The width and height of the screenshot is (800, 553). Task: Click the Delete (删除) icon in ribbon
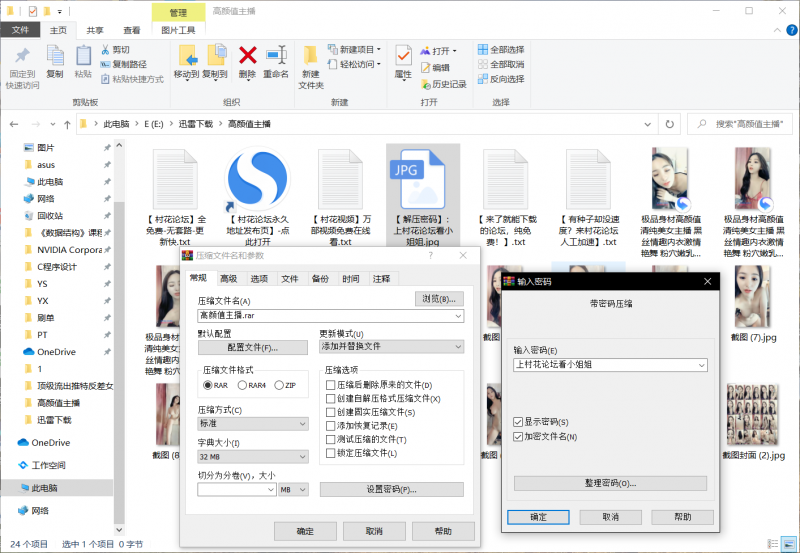248,60
